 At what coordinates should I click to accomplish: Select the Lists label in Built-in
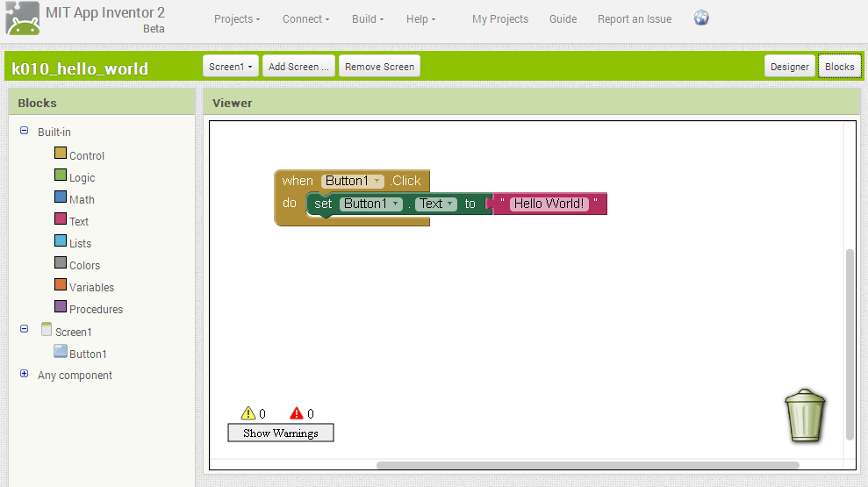click(80, 244)
